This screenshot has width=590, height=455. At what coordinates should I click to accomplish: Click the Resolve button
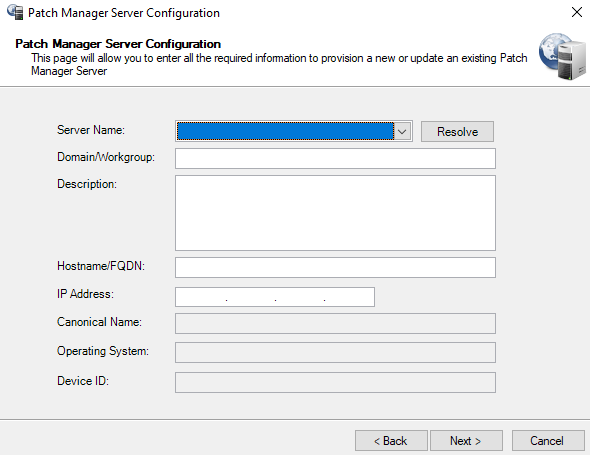pos(457,131)
